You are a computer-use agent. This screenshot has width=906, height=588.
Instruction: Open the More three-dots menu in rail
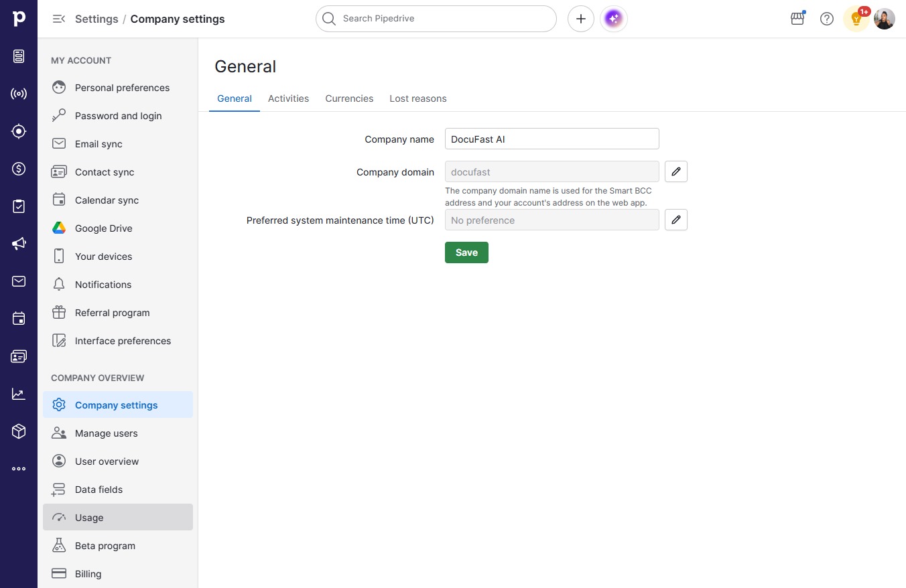click(19, 469)
